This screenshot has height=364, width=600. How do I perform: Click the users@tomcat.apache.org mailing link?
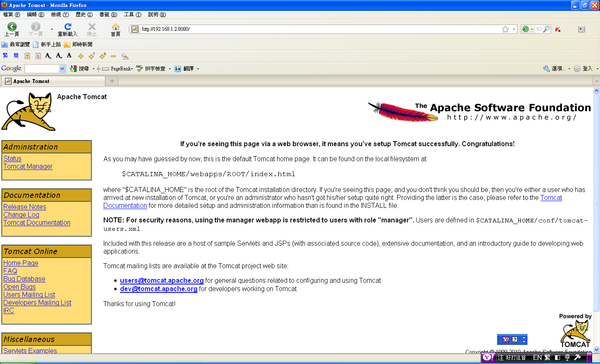(x=161, y=281)
